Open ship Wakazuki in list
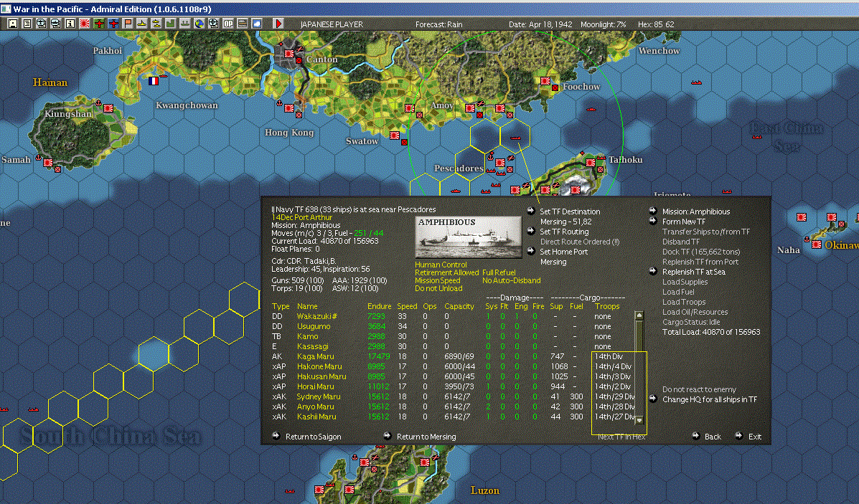 (x=316, y=316)
